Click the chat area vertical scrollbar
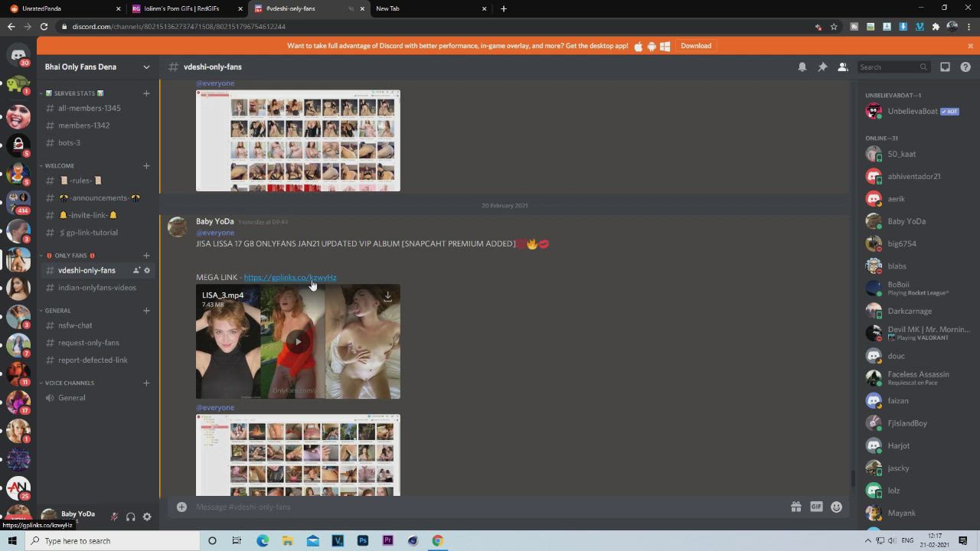 point(852,478)
